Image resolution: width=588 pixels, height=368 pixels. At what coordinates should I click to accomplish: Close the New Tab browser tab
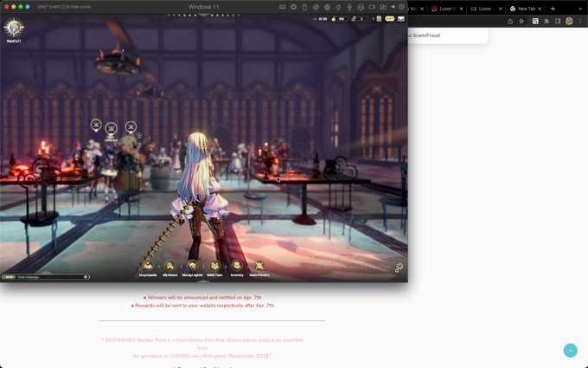540,9
